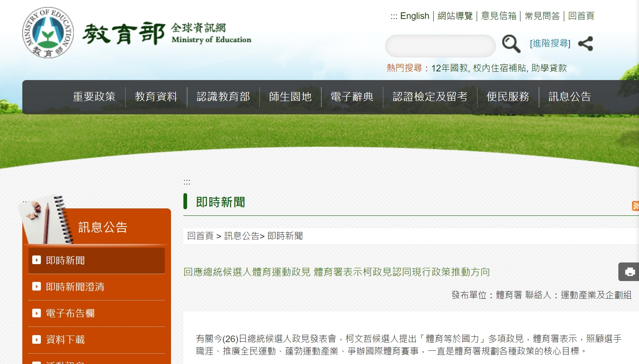Click the ::: accesskey marker above 即時新聞

tap(187, 182)
